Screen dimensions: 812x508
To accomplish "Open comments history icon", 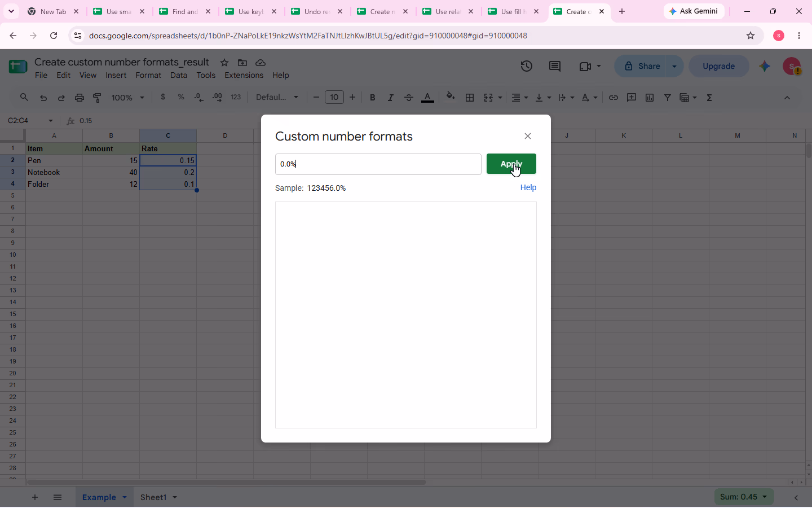I will pyautogui.click(x=555, y=66).
